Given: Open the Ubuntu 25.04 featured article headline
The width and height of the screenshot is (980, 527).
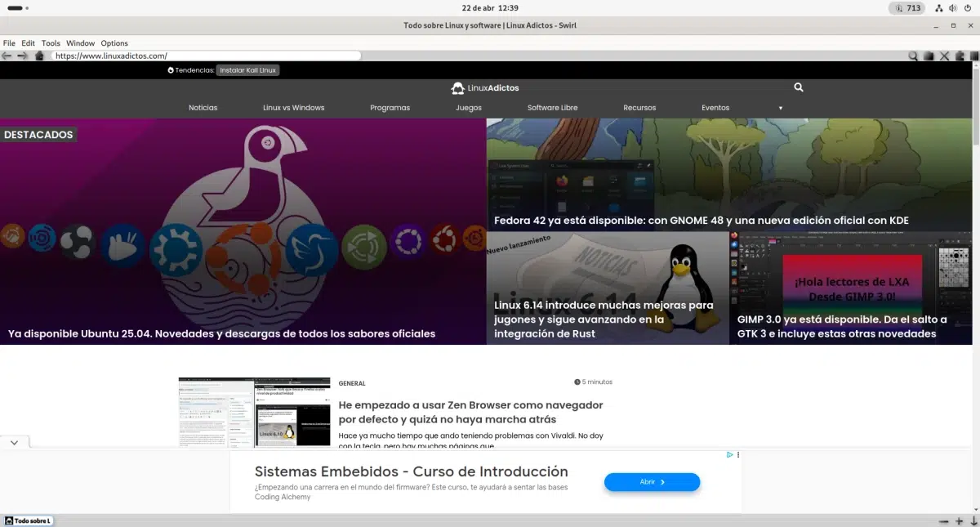Looking at the screenshot, I should point(221,333).
